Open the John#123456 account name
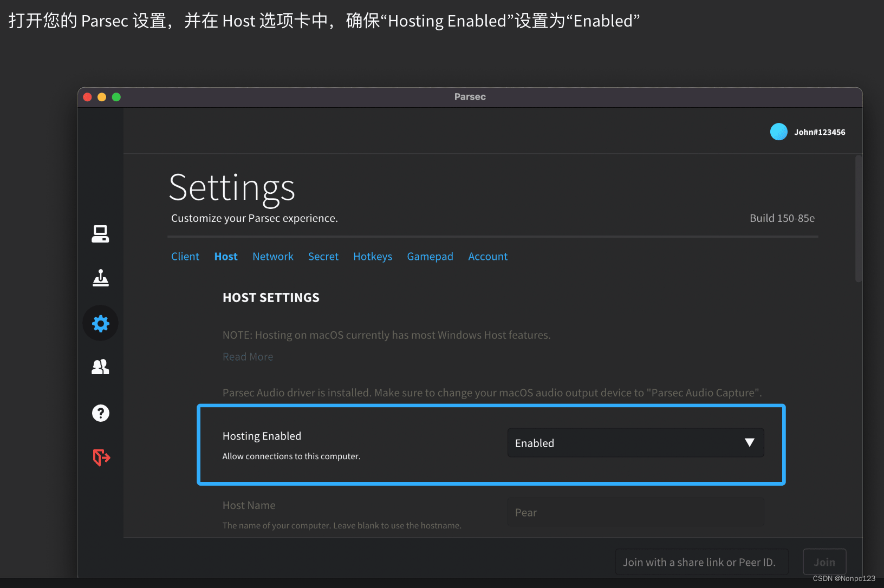Image resolution: width=884 pixels, height=588 pixels. [x=820, y=132]
